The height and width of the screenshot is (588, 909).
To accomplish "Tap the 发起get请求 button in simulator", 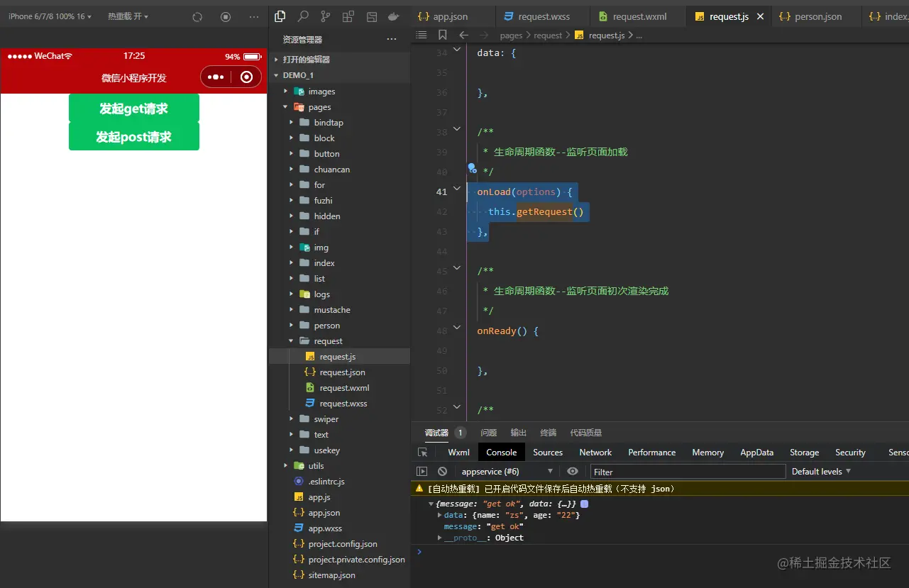I will coord(134,109).
